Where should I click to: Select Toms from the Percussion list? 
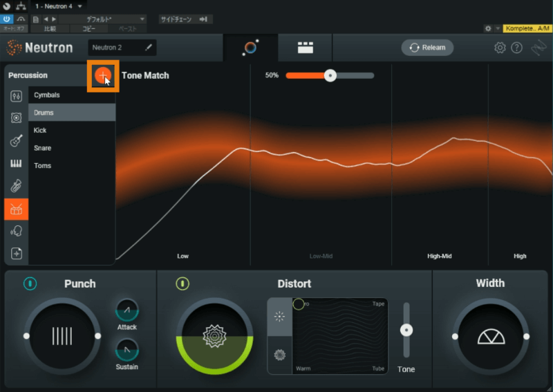(72, 165)
